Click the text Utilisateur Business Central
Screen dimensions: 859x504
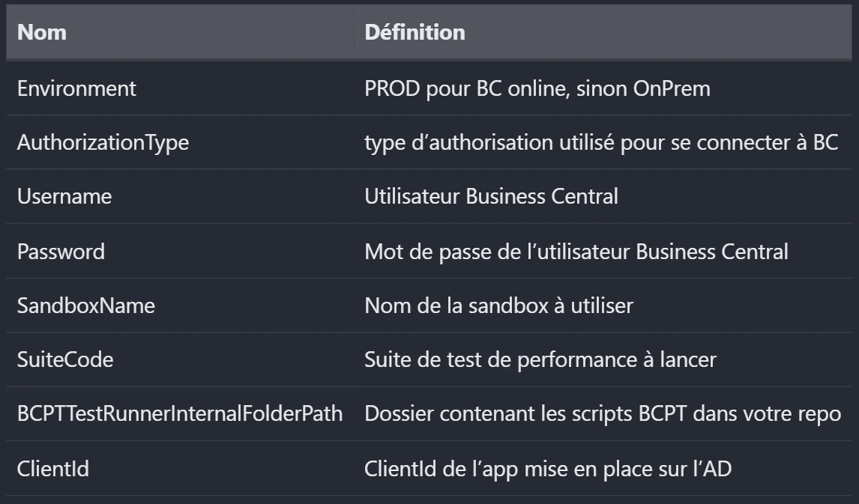pyautogui.click(x=491, y=196)
